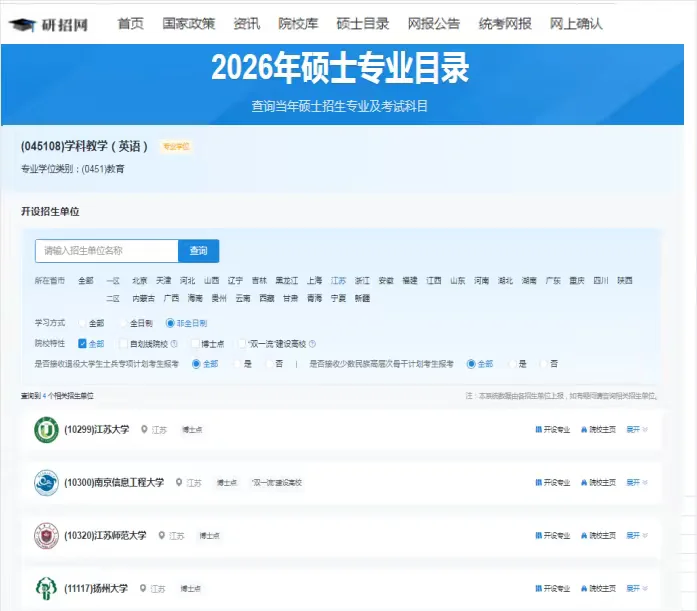Open the (11117)扬州大学 school name
Screen dimensions: 697x611
coord(96,588)
